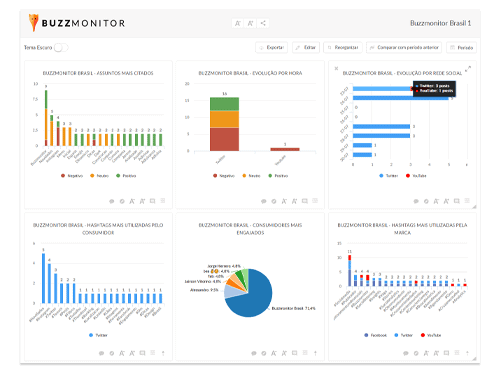Click the share icon in header

coord(263,23)
